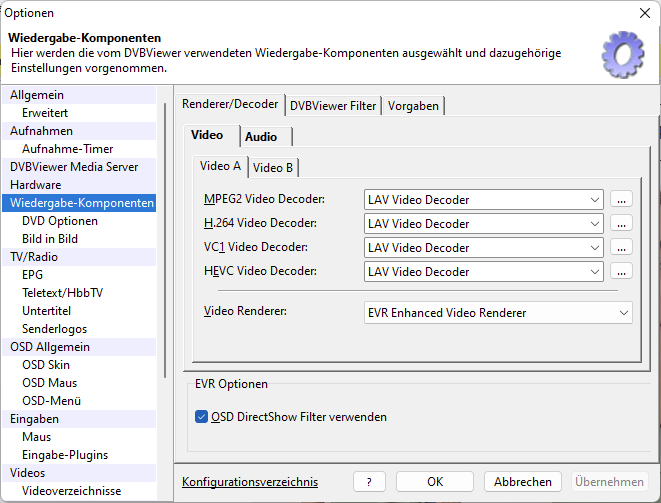661x503 pixels.
Task: Click the gear icon in the header
Action: tap(623, 53)
